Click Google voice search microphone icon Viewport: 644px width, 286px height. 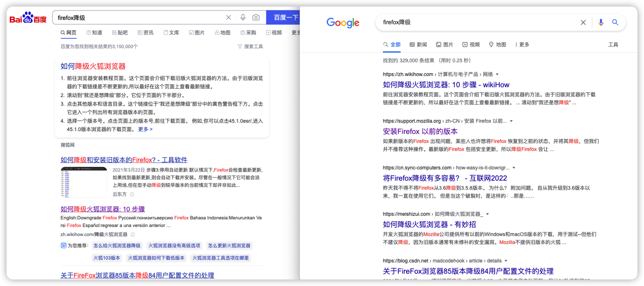(601, 22)
